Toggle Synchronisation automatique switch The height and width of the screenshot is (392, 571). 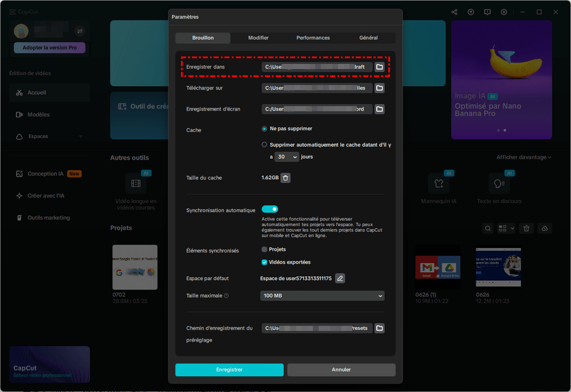click(x=270, y=209)
